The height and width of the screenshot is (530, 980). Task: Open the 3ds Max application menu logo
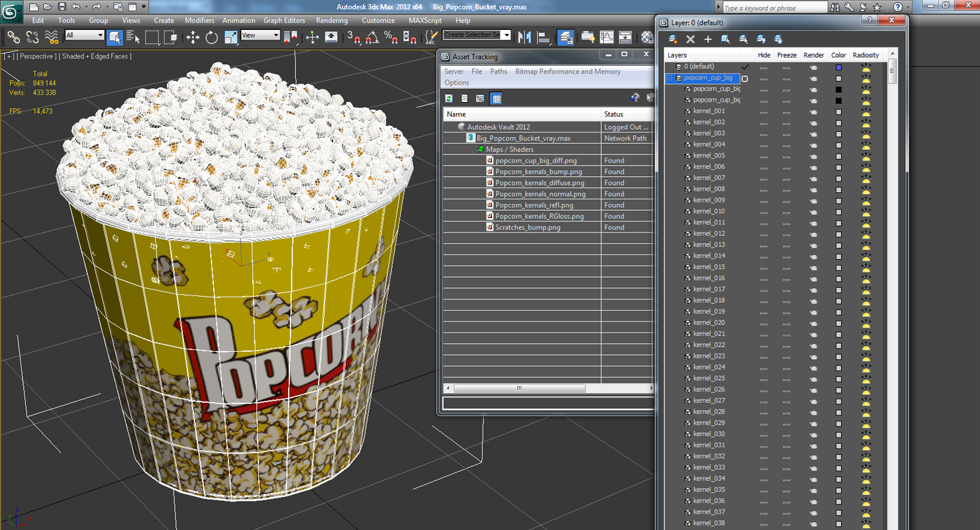tap(11, 11)
